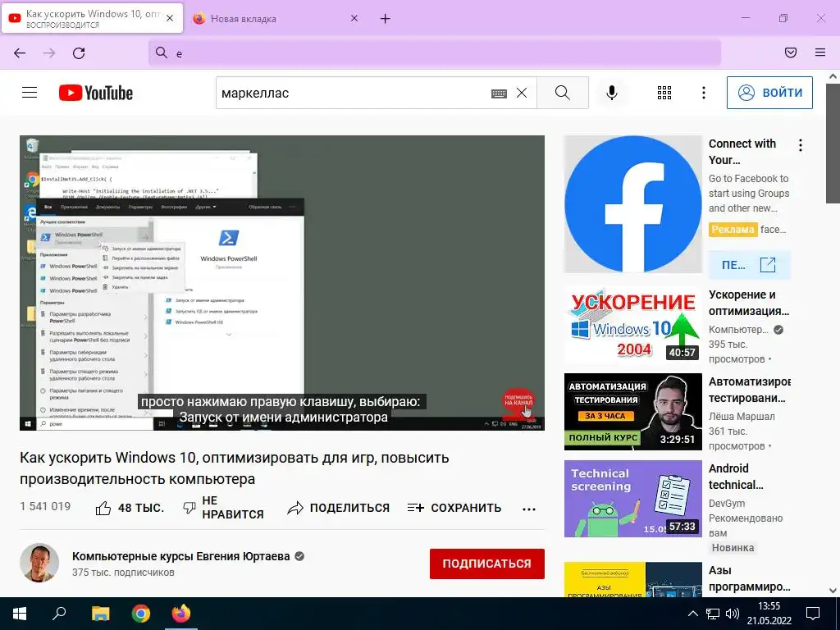Subscribe with ПОДПИСАТЬСЯ button
The width and height of the screenshot is (840, 630).
487,564
